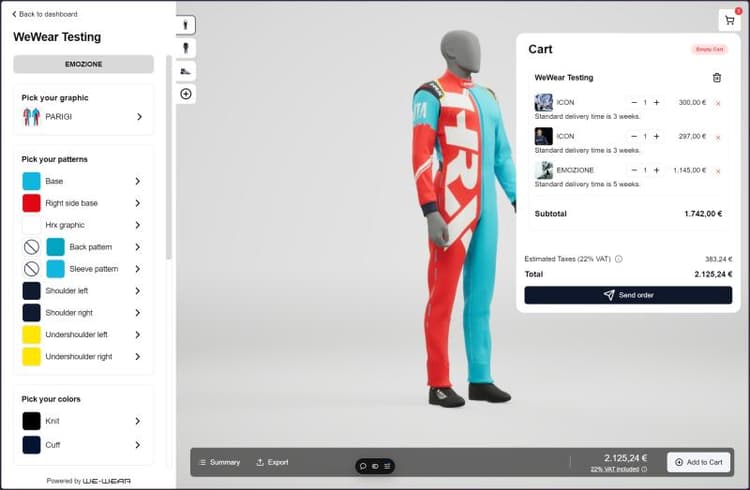Click the circled plus add-product icon
Viewport: 750px width, 490px height.
[186, 94]
